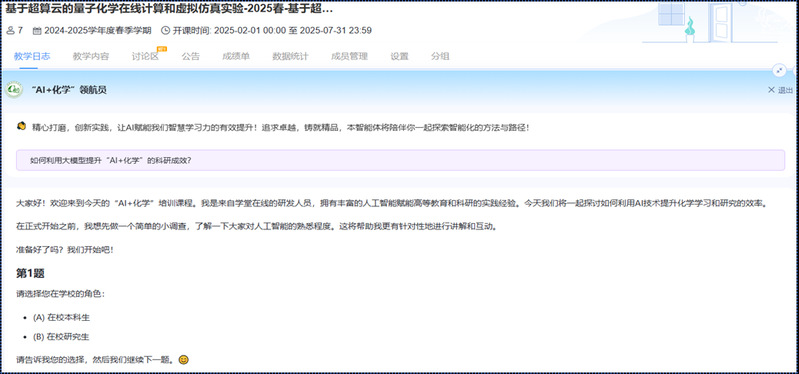Open the 讨论区 tab
Viewport: 799px width, 374px height.
(145, 57)
